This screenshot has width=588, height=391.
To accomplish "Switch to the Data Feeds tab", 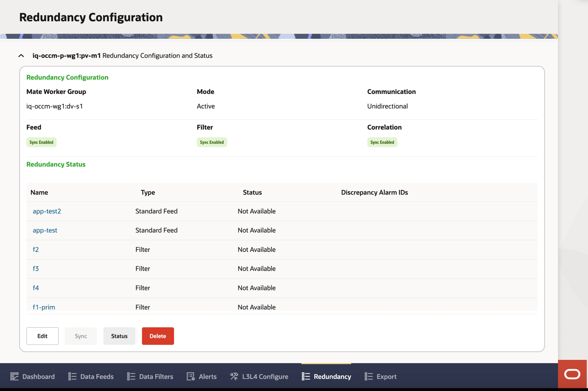I will pyautogui.click(x=96, y=376).
